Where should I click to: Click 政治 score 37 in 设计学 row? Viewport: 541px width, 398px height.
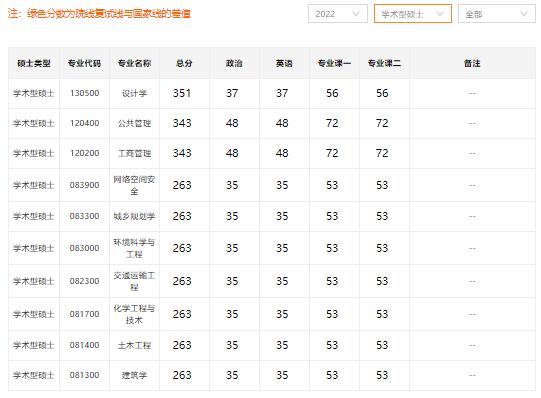(x=232, y=93)
